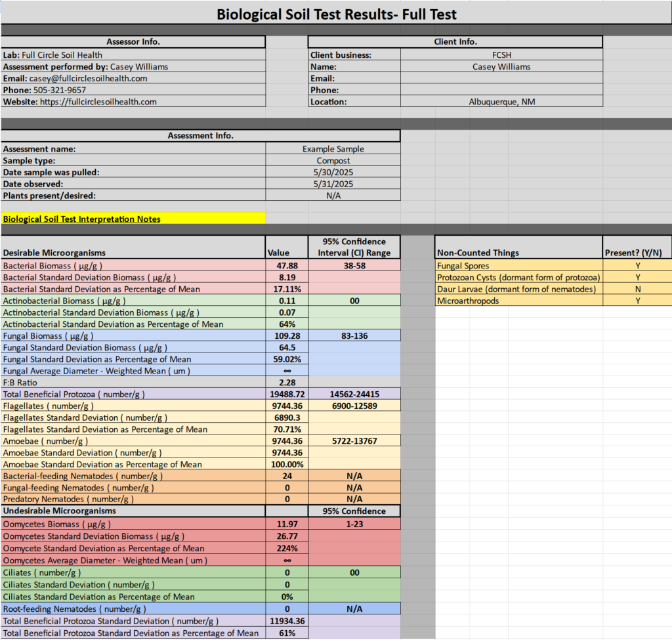Click the Daur Larvae present value N
This screenshot has width=672, height=640.
point(637,289)
